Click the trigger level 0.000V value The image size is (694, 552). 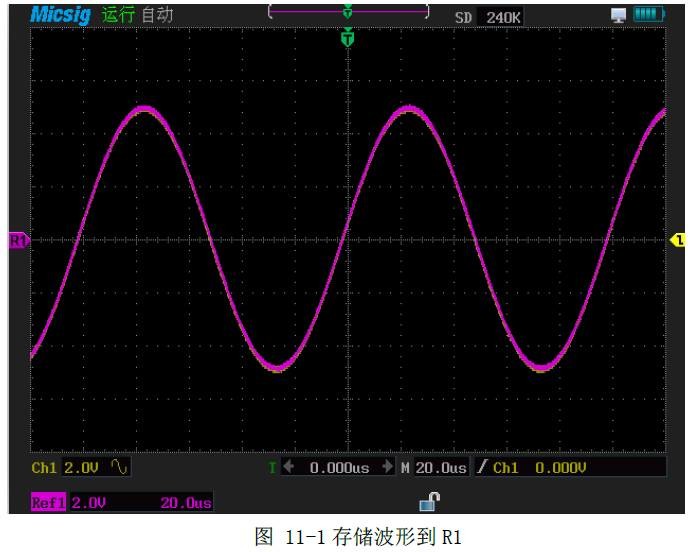[559, 468]
